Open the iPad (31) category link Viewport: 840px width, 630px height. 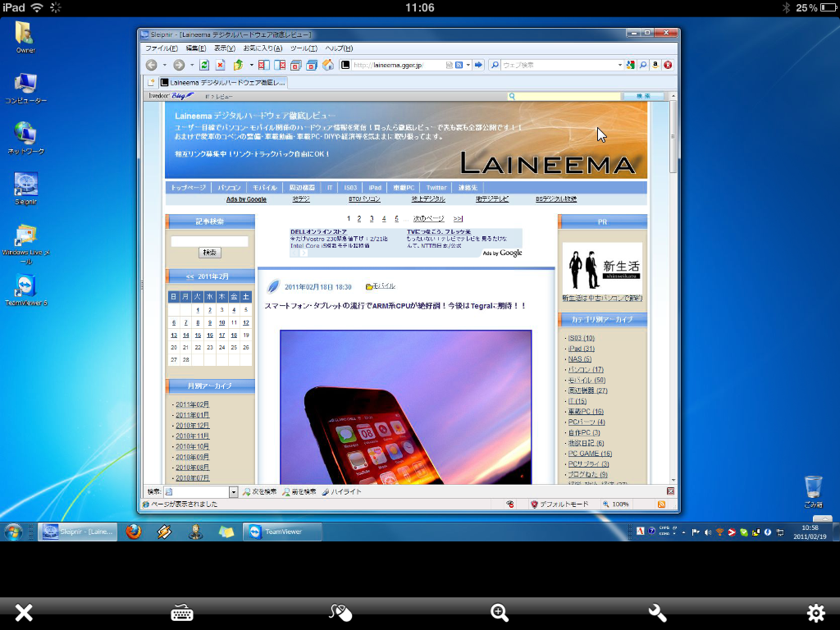[582, 348]
